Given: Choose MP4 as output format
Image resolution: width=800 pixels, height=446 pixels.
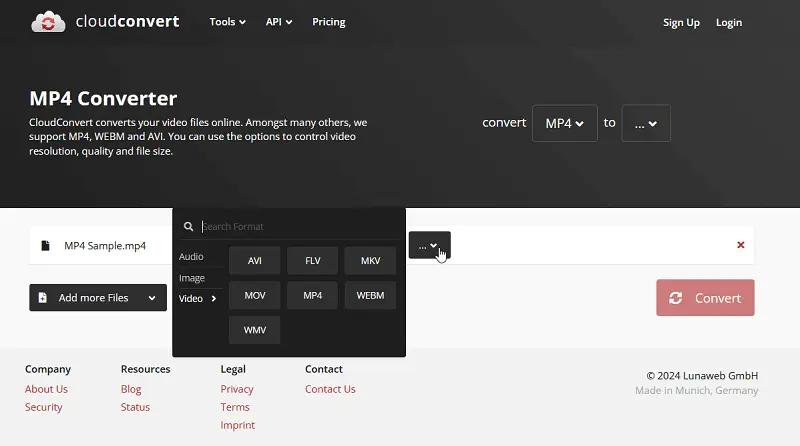Looking at the screenshot, I should (x=312, y=295).
